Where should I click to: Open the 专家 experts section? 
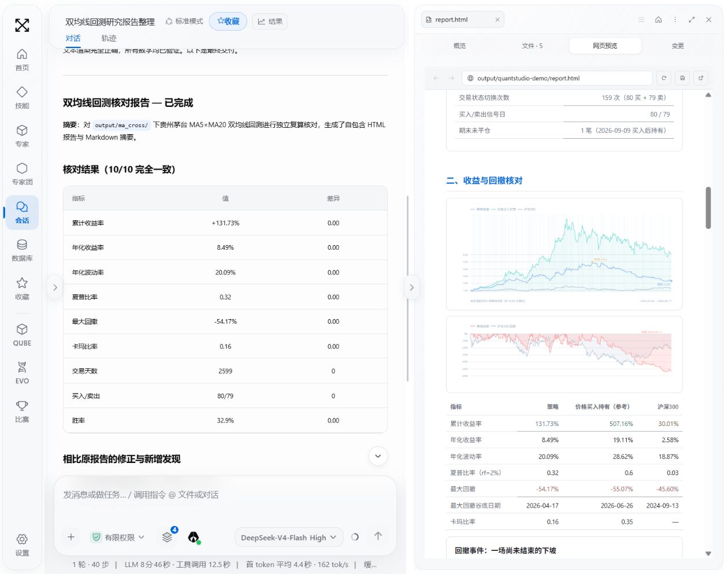tap(22, 136)
